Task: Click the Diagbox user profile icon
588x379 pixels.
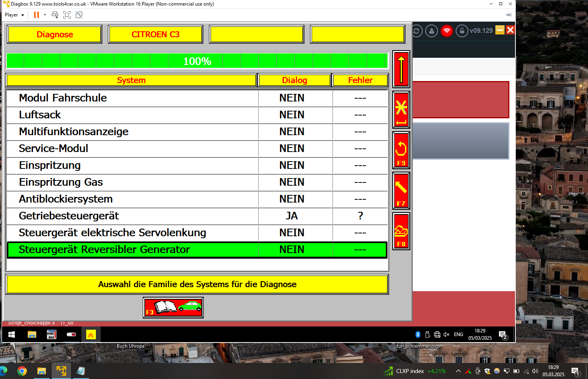Action: tap(432, 31)
